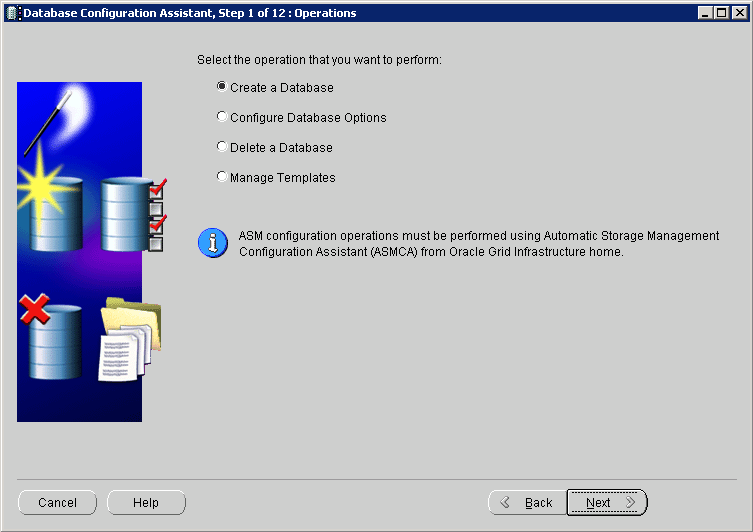The height and width of the screenshot is (532, 753).
Task: Click the magic wand illustration
Action: pyautogui.click(x=48, y=124)
